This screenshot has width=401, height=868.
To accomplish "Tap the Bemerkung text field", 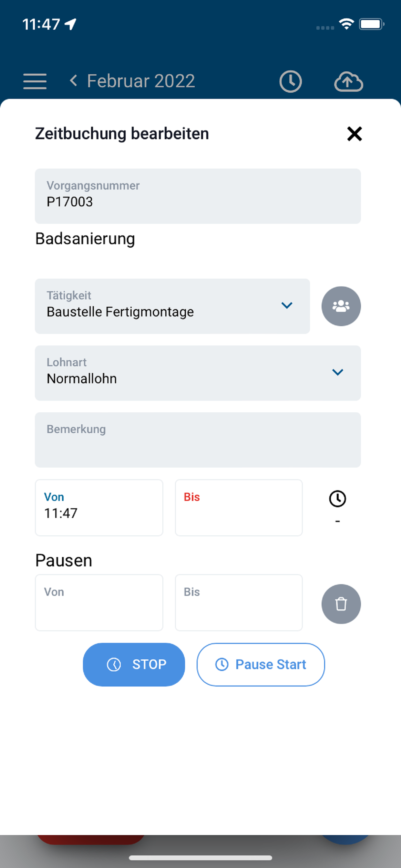I will click(x=198, y=440).
